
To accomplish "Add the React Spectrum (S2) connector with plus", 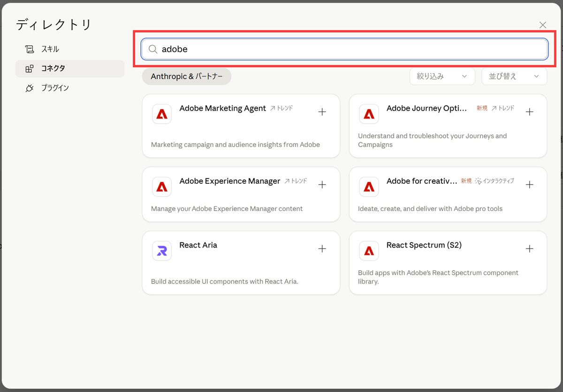I will [x=529, y=249].
